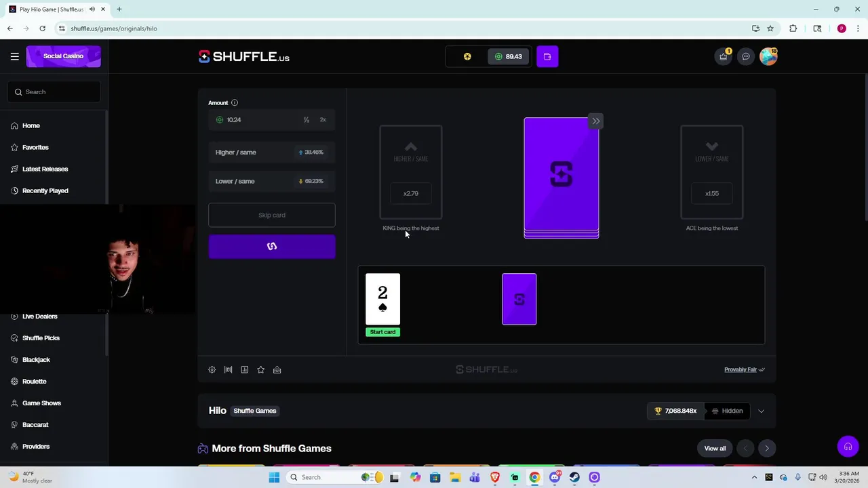868x488 pixels.
Task: Go to next games carousel arrow
Action: (x=767, y=448)
